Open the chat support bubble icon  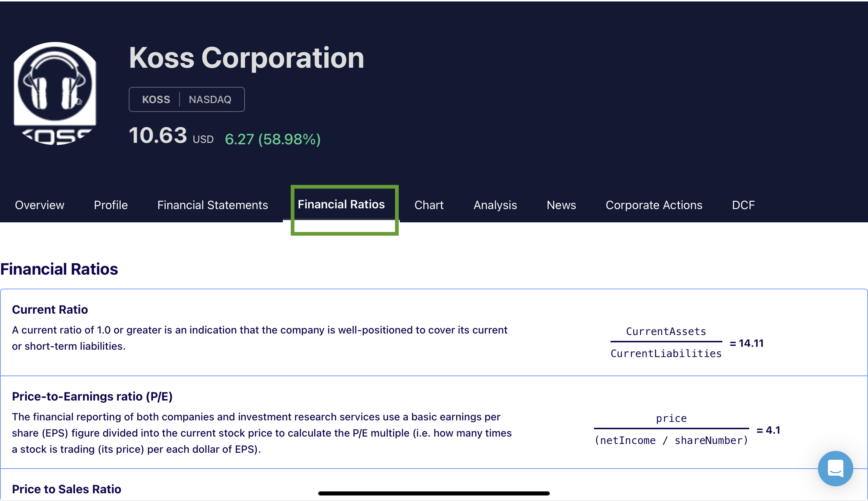point(835,468)
